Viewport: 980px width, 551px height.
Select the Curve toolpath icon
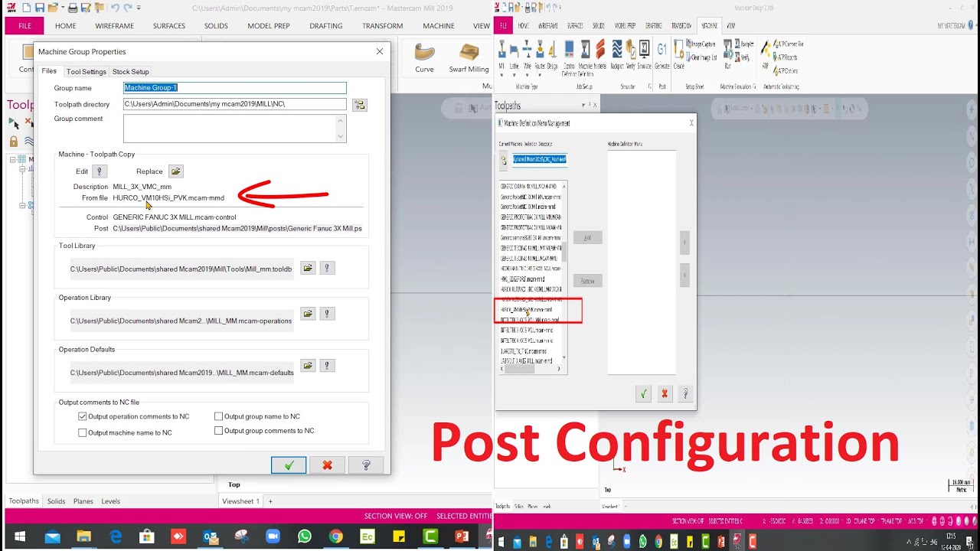coord(424,58)
